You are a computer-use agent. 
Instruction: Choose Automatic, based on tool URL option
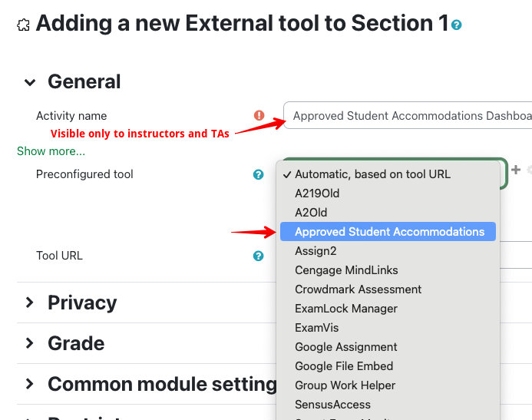point(372,174)
